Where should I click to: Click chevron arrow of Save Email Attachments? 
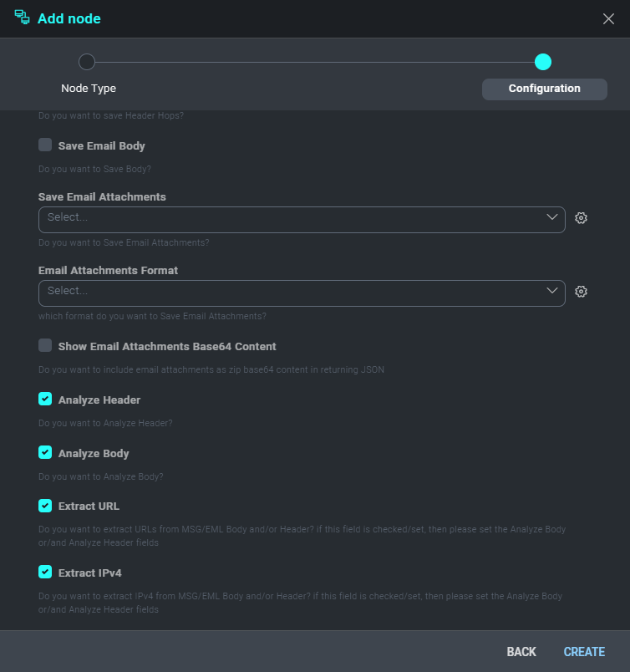(552, 217)
